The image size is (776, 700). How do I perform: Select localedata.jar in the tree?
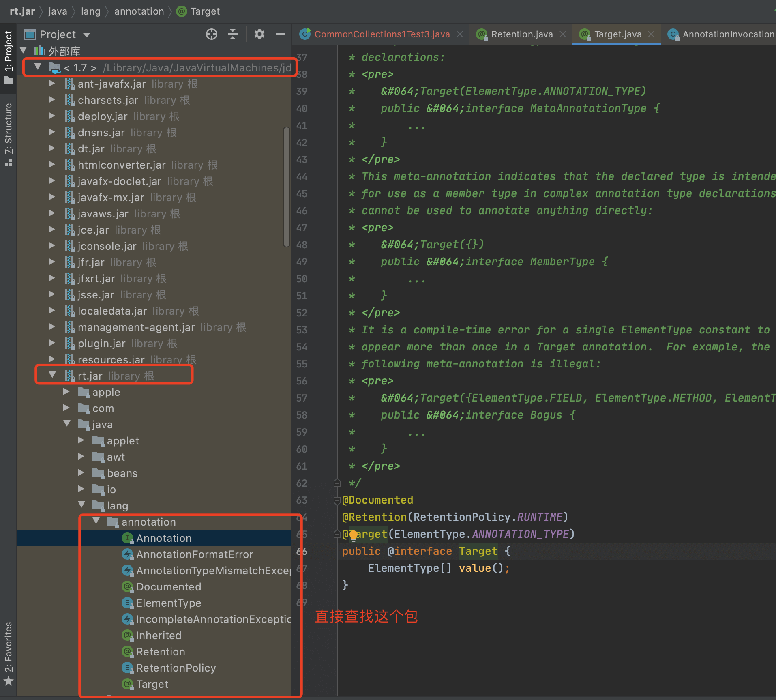pyautogui.click(x=154, y=311)
